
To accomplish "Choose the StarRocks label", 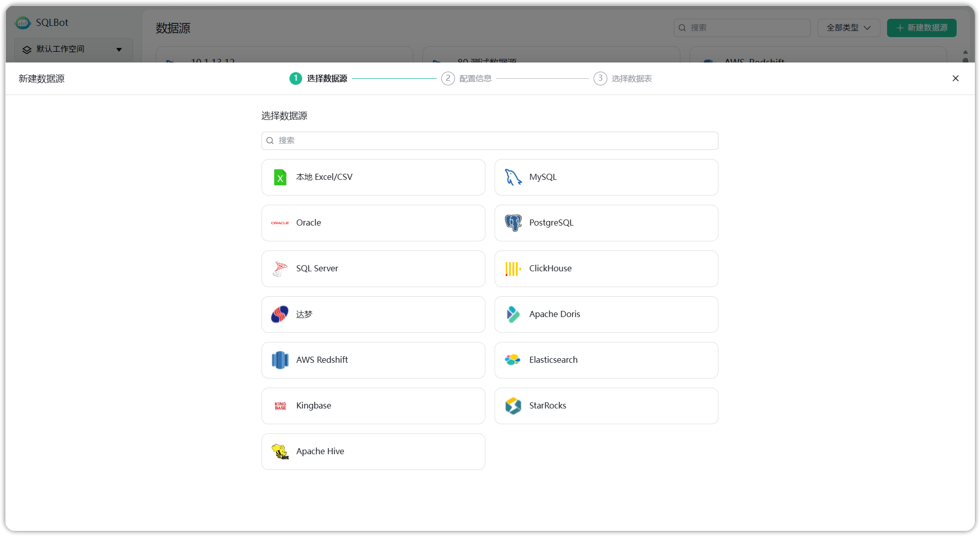I will (547, 406).
